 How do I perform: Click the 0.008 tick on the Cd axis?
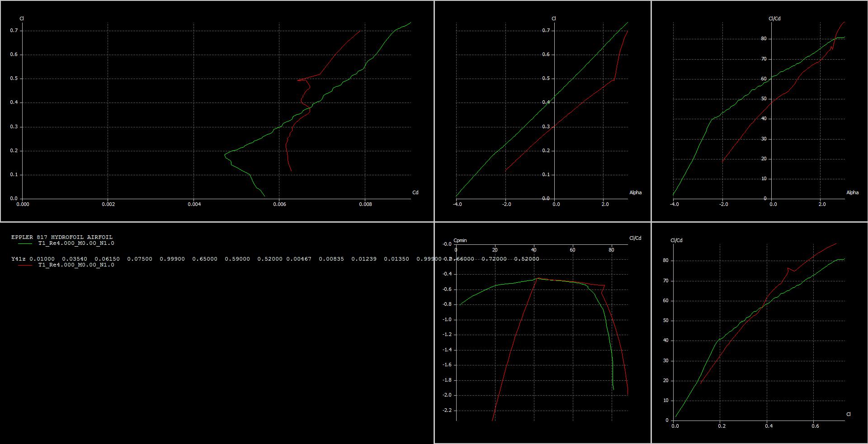pyautogui.click(x=365, y=204)
